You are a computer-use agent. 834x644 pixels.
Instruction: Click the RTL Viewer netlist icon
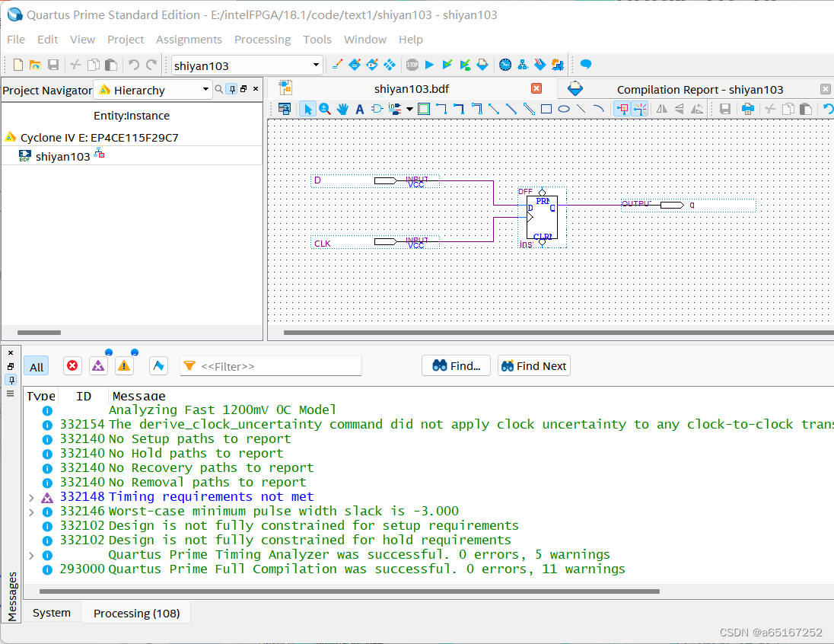(523, 65)
